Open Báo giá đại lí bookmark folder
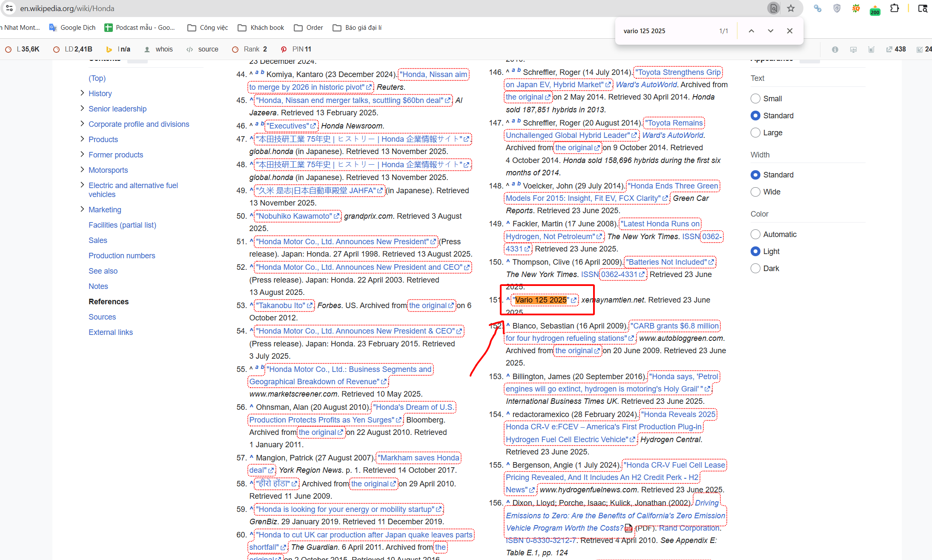The image size is (932, 560). pyautogui.click(x=358, y=28)
